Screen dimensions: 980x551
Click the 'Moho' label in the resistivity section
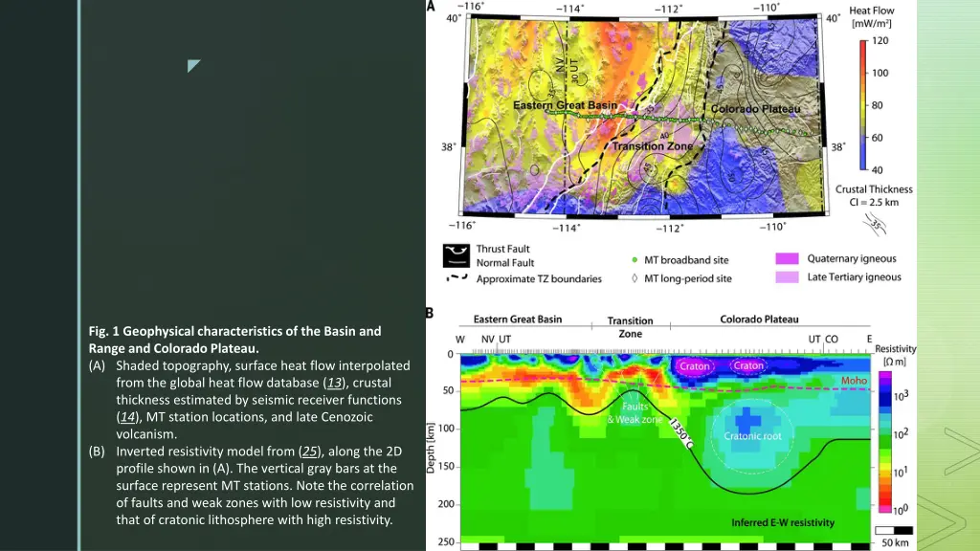854,381
